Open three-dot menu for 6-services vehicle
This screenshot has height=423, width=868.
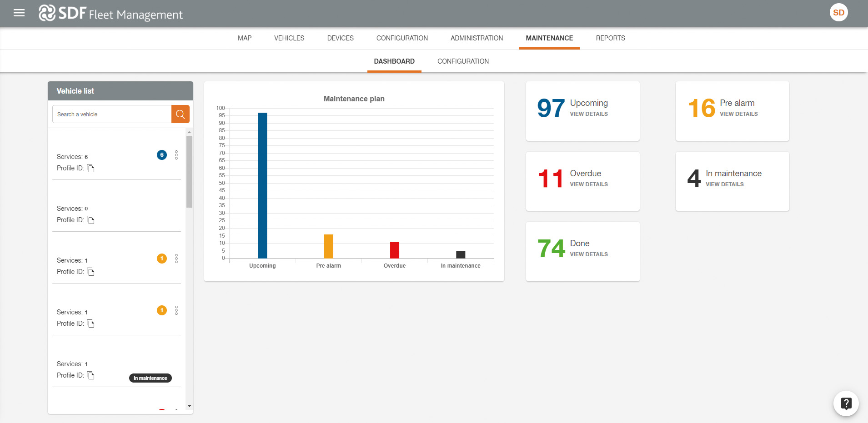pyautogui.click(x=176, y=155)
